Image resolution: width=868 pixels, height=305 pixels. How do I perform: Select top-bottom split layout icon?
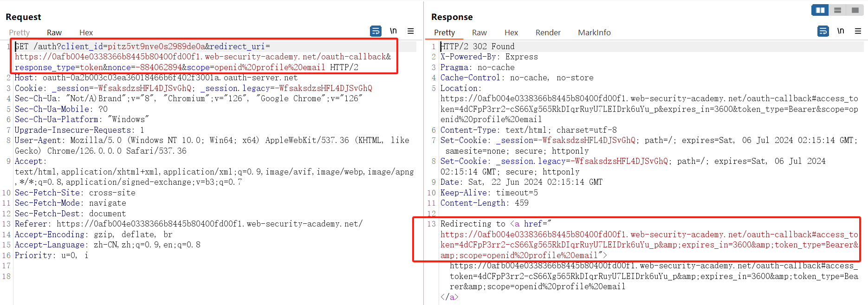[x=837, y=10]
